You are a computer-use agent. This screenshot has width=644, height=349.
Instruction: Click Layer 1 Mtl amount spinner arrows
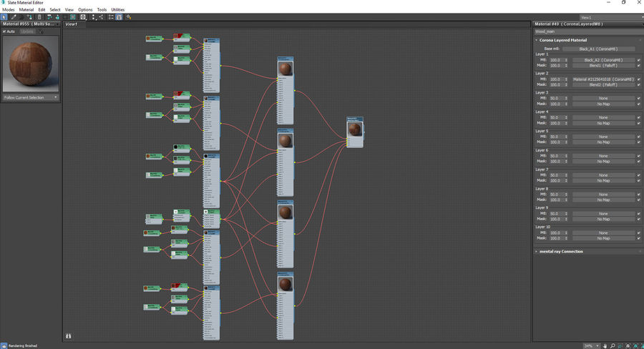pyautogui.click(x=566, y=60)
